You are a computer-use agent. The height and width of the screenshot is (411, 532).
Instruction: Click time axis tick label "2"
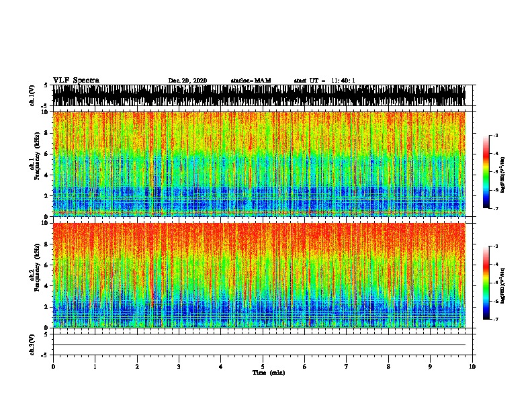pyautogui.click(x=137, y=366)
